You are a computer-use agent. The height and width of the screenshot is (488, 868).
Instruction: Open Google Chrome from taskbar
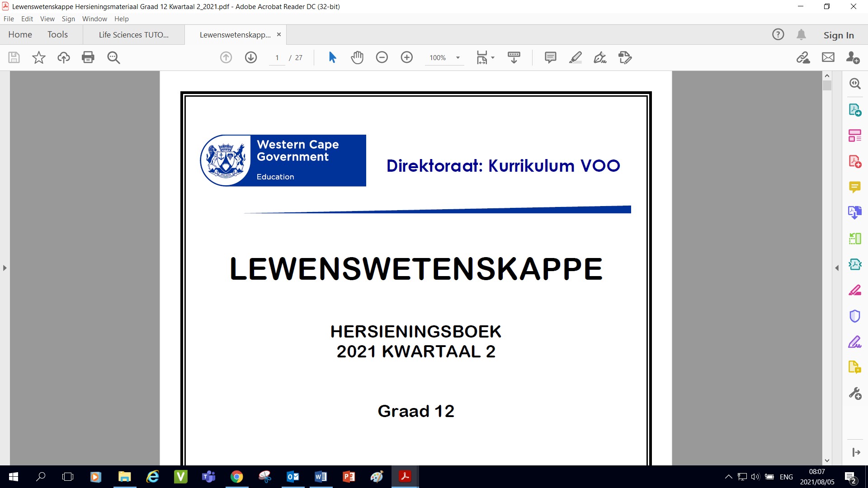coord(236,477)
